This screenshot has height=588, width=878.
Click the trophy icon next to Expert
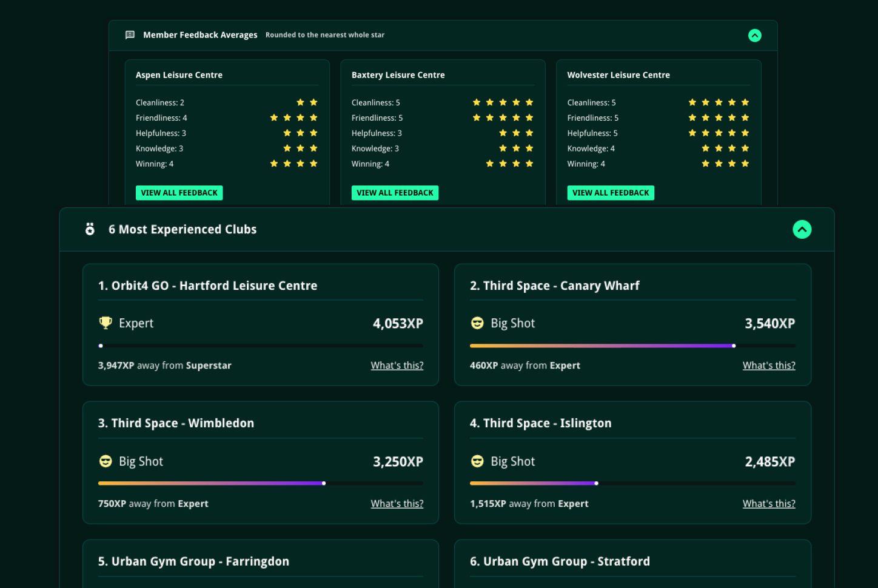pyautogui.click(x=106, y=322)
